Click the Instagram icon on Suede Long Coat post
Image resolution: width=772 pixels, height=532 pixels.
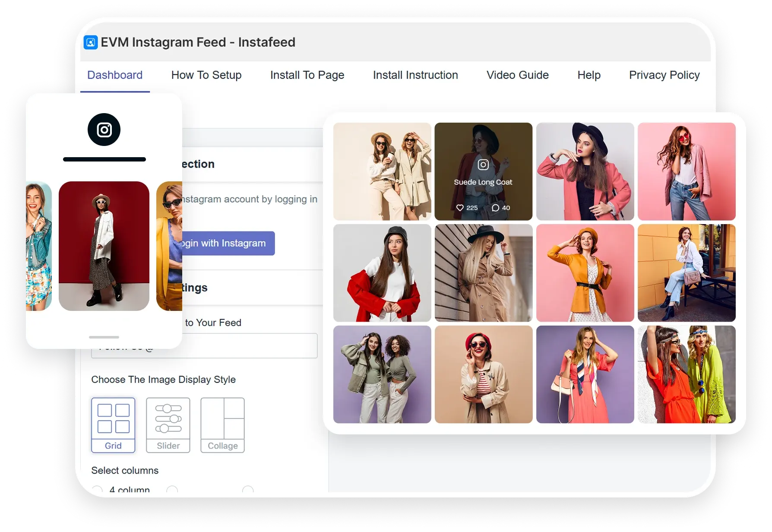pyautogui.click(x=483, y=165)
